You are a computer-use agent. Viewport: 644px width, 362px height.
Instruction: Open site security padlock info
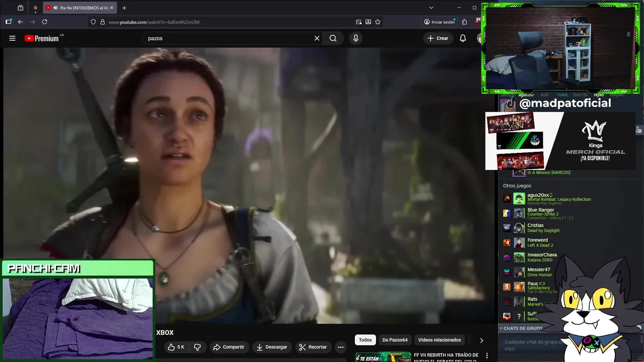pyautogui.click(x=103, y=22)
